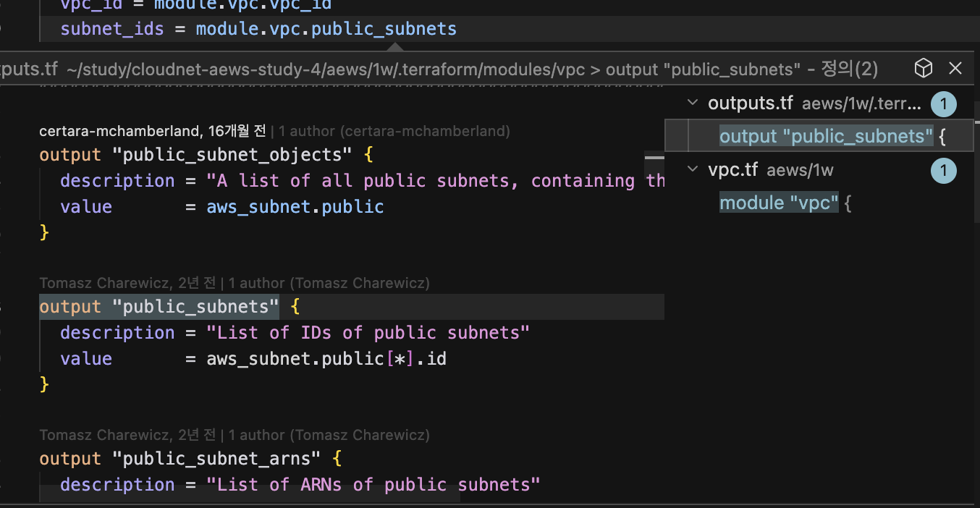Collapse the outputs.tf results group
980x508 pixels.
(x=692, y=103)
